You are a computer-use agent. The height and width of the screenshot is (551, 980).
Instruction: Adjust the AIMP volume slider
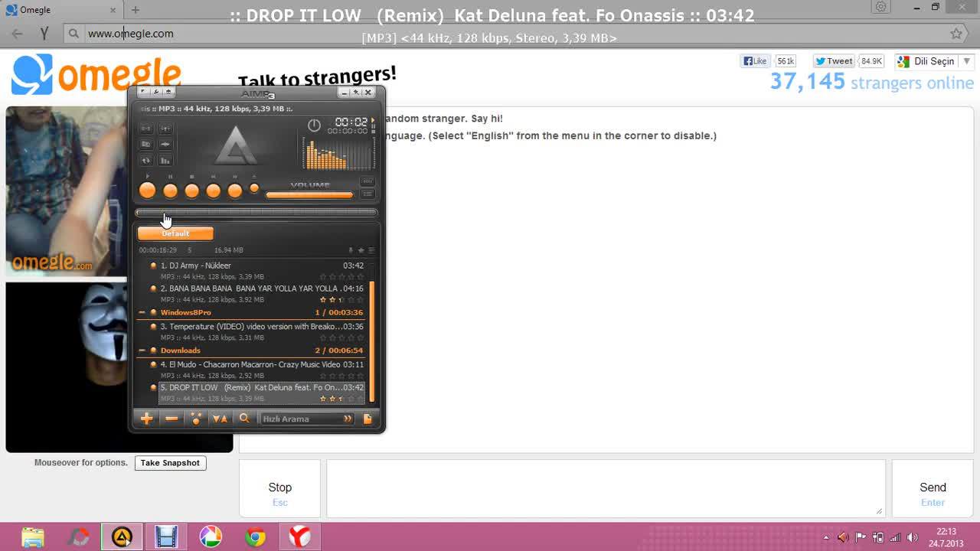(x=309, y=194)
